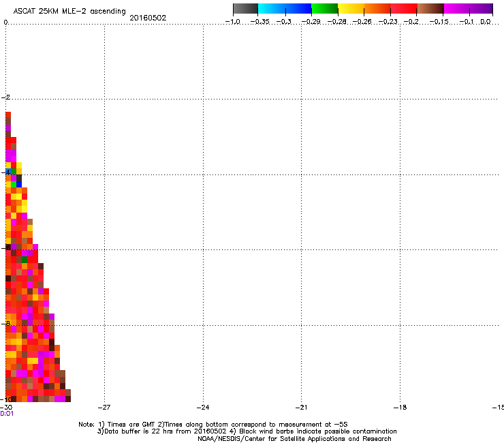Image resolution: width=504 pixels, height=443 pixels.
Task: Click the -21 longitude axis label
Action: coord(302,408)
